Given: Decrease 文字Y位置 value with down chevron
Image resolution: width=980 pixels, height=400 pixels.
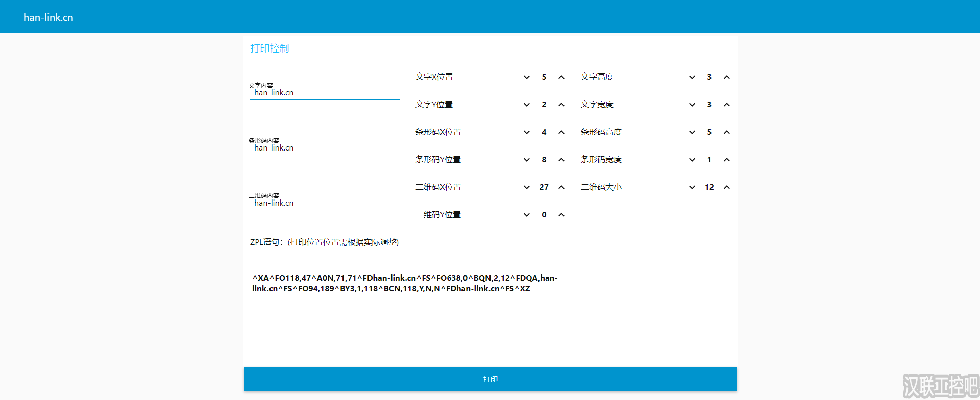Looking at the screenshot, I should (527, 105).
